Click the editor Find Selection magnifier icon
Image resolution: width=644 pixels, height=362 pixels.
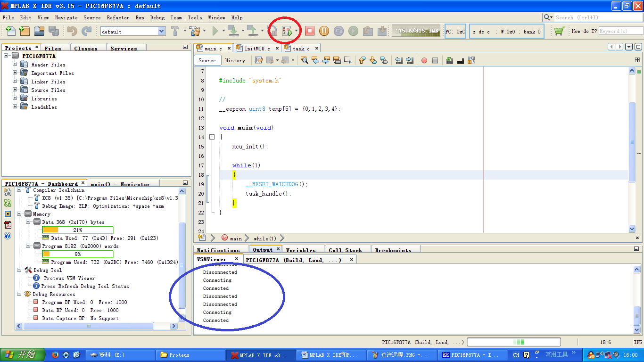pos(305,60)
